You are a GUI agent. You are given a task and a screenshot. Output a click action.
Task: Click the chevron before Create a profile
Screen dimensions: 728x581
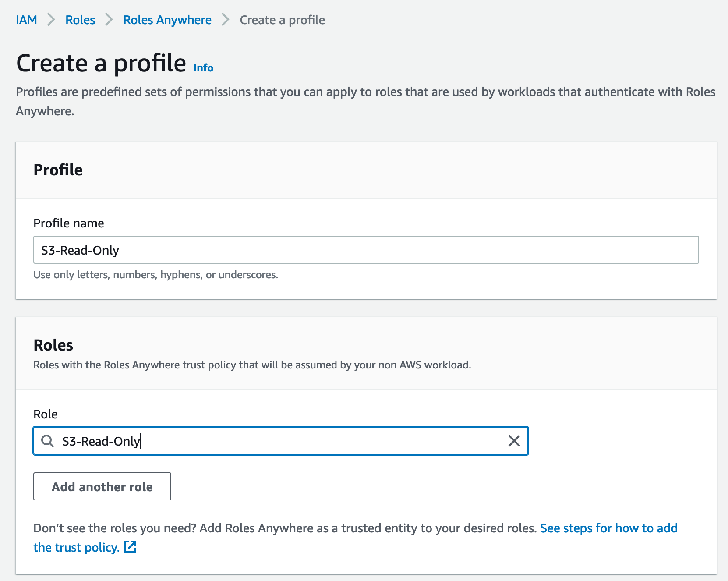[225, 20]
